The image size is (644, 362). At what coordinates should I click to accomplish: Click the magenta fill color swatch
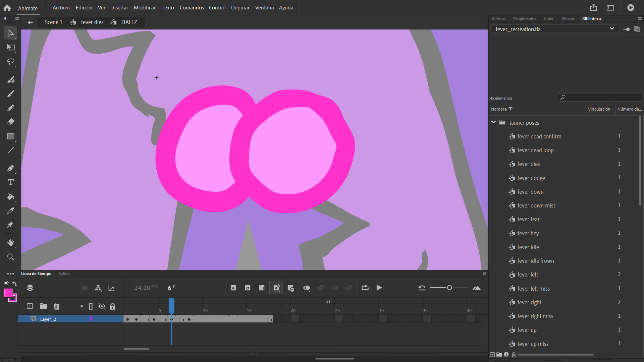pos(8,293)
